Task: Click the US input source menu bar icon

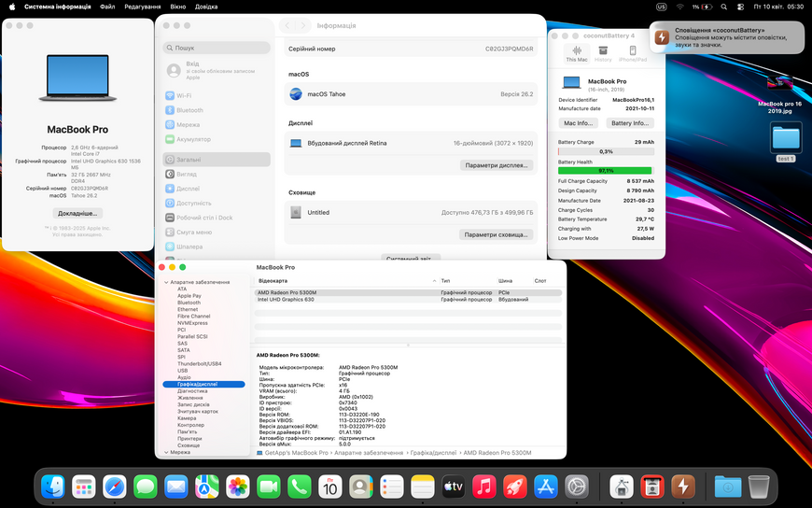Action: (662, 7)
